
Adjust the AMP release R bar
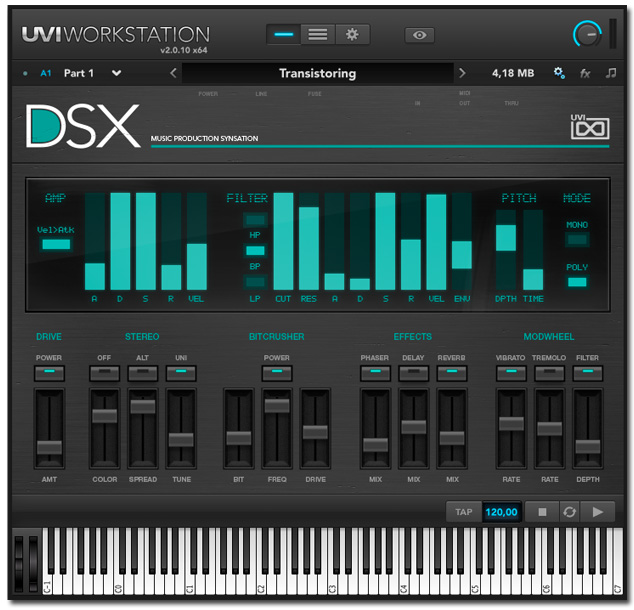coord(171,241)
